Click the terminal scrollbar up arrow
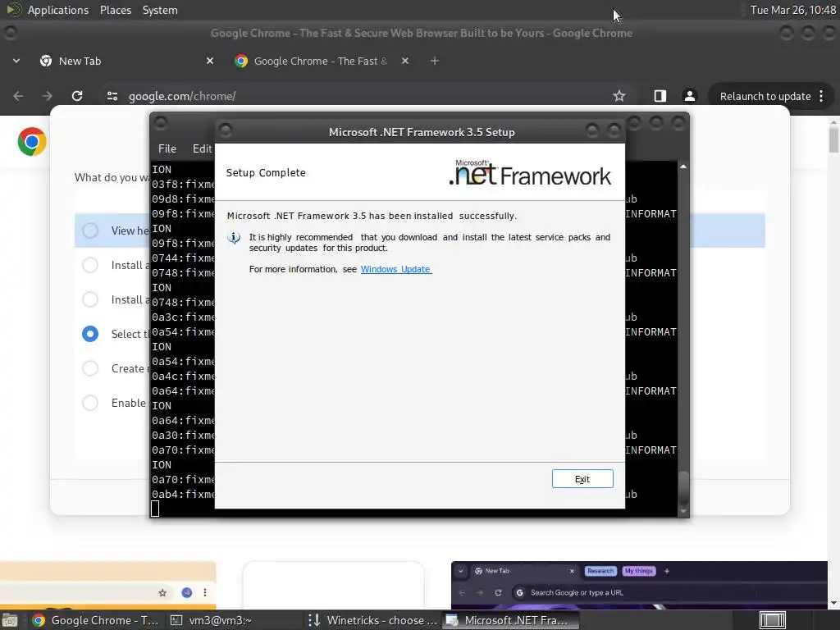Screen dimensions: 840x630 click(683, 167)
